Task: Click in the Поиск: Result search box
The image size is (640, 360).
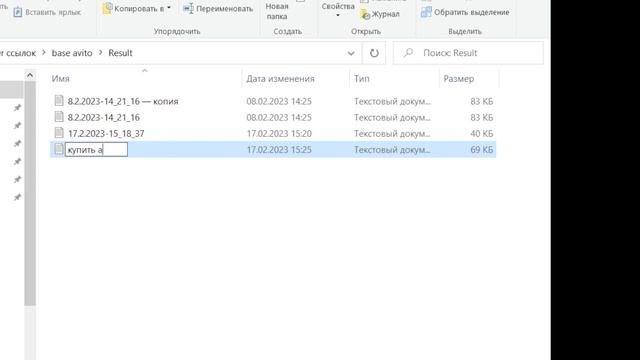Action: [468, 53]
